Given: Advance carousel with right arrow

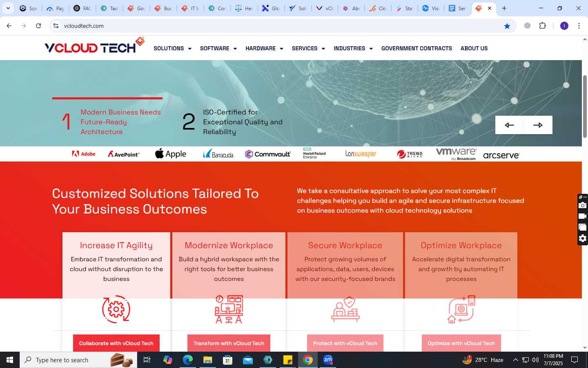Looking at the screenshot, I should [x=538, y=125].
